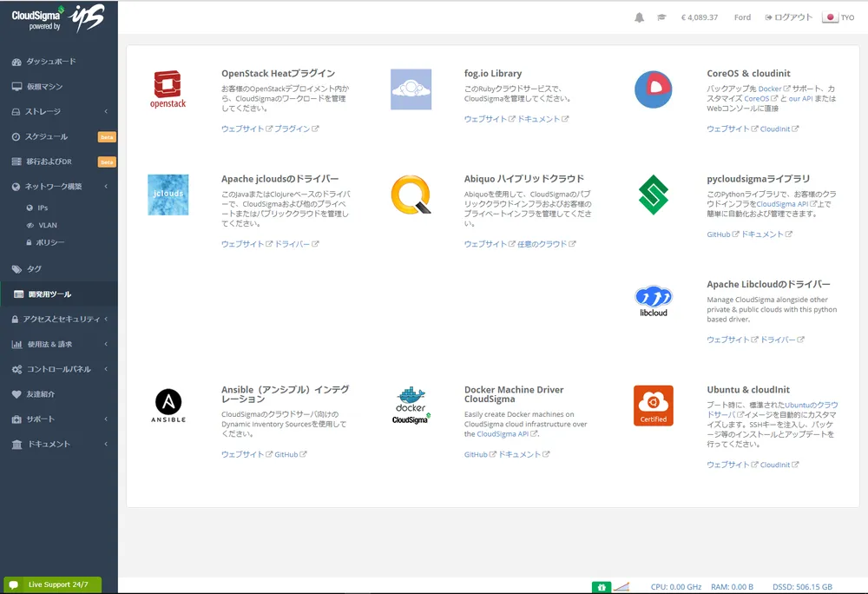Click the Live Support 24/7 button
The width and height of the screenshot is (868, 594).
point(53,584)
